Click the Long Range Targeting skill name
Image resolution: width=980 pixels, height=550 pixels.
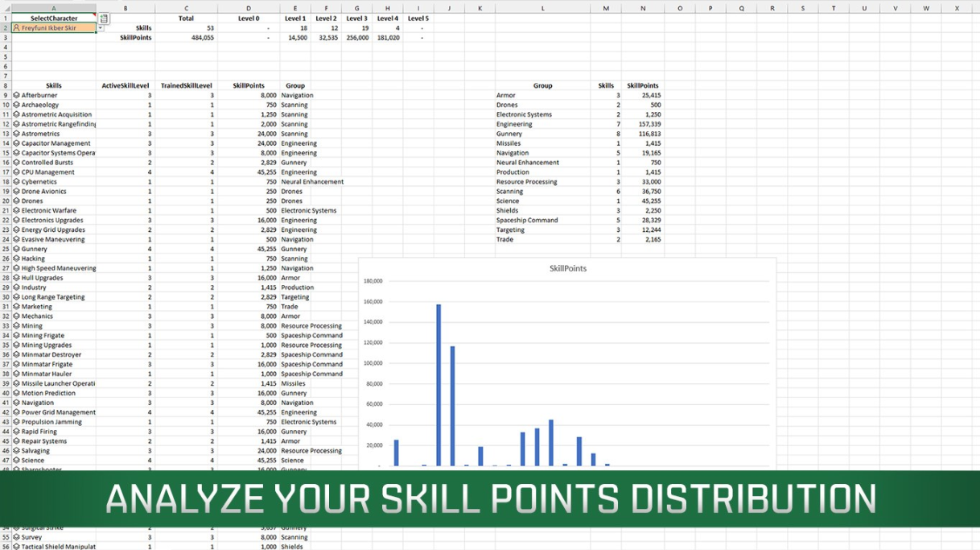pos(53,297)
